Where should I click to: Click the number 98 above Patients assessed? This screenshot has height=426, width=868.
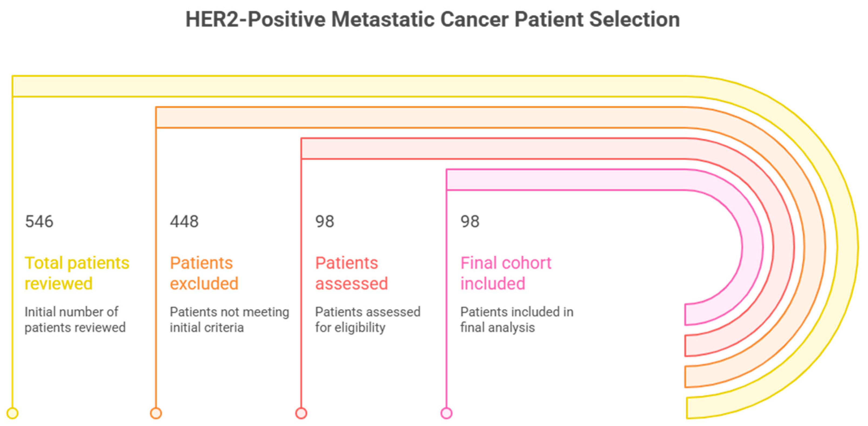click(x=324, y=222)
